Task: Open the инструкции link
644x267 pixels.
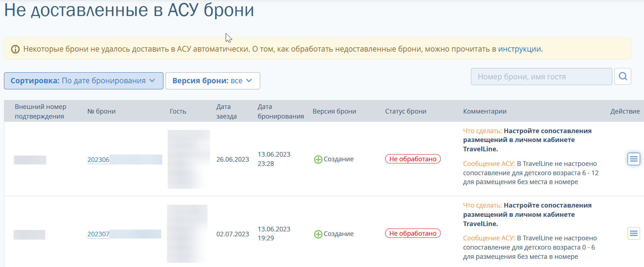Action: point(519,49)
